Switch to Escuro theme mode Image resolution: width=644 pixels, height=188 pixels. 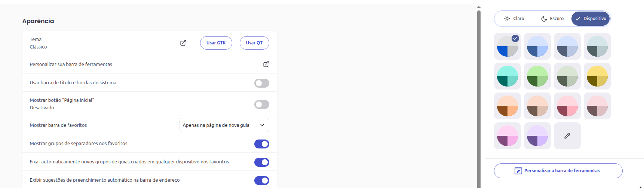coord(552,19)
